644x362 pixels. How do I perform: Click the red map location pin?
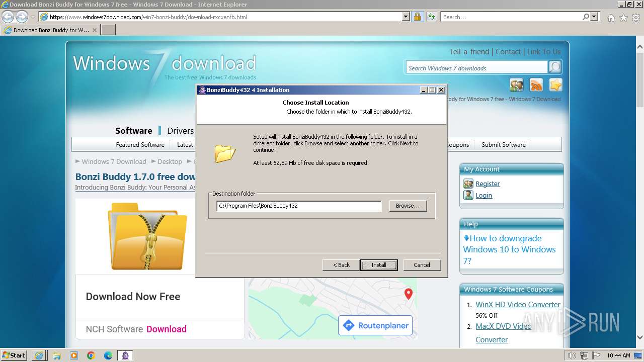pyautogui.click(x=409, y=294)
